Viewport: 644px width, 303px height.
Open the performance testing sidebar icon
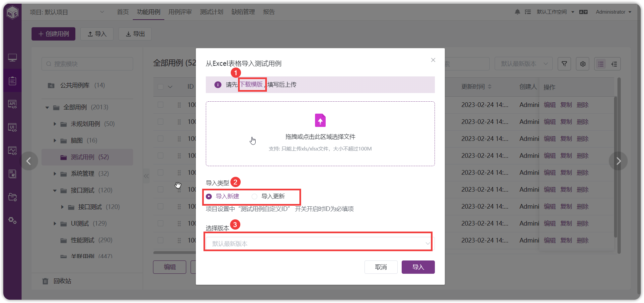(x=13, y=151)
